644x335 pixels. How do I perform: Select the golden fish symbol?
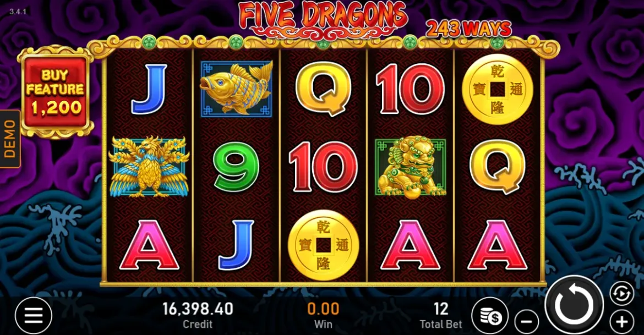[236, 88]
